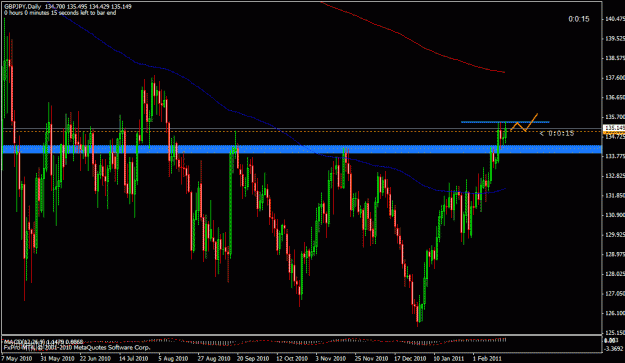This screenshot has height=363, width=625.
Task: Click the 12 Oct 2010 date label
Action: [292, 359]
